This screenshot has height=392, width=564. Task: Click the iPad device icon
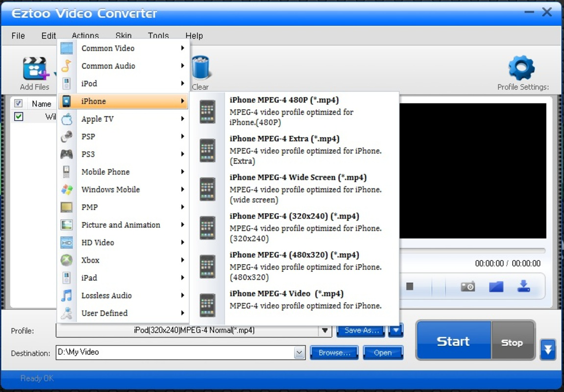coord(67,278)
